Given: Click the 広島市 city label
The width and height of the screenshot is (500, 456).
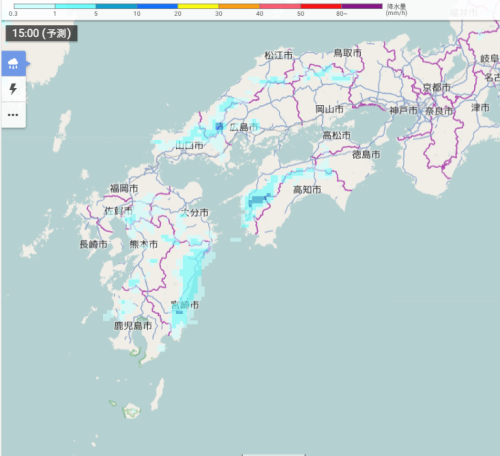Looking at the screenshot, I should pos(244,127).
